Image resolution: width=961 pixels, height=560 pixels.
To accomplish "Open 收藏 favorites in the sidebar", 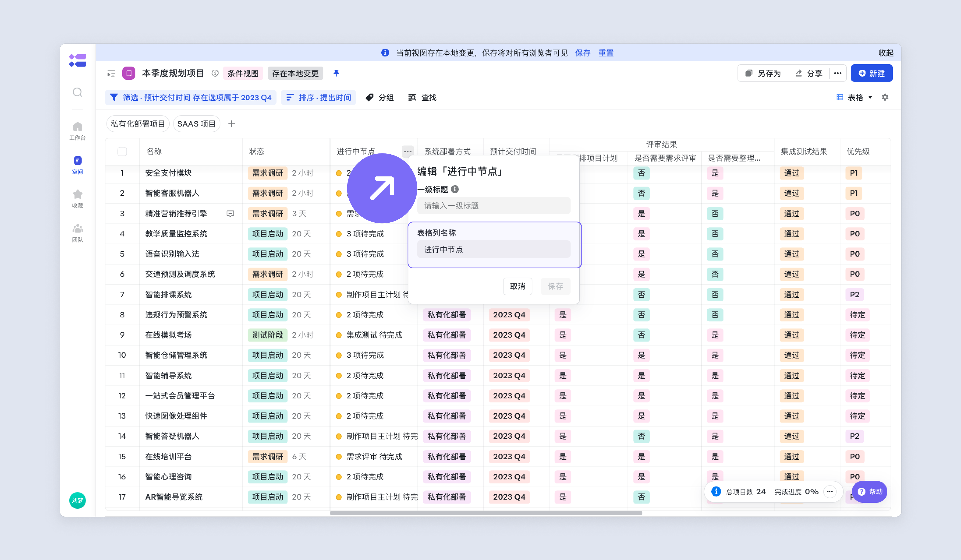I will coord(77,199).
